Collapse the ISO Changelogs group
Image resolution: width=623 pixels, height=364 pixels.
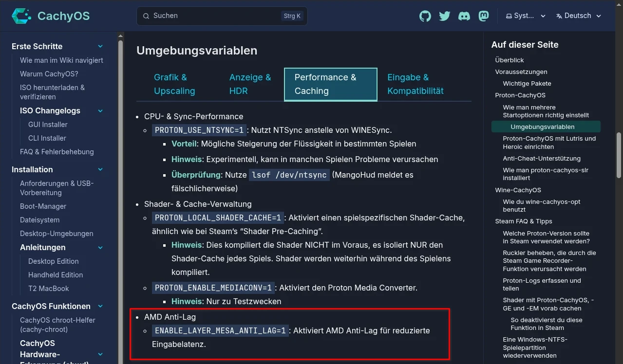tap(100, 110)
